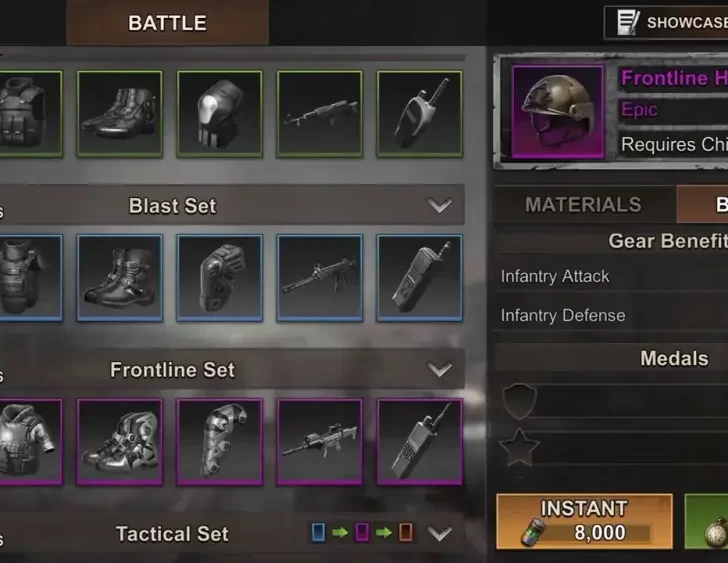This screenshot has height=563, width=728.
Task: Collapse the Blast Set section chevron
Action: pos(439,205)
